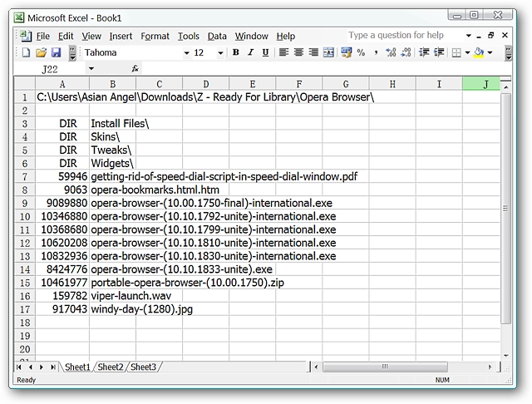This screenshot has width=532, height=404.
Task: Select column A header
Action: pos(62,84)
